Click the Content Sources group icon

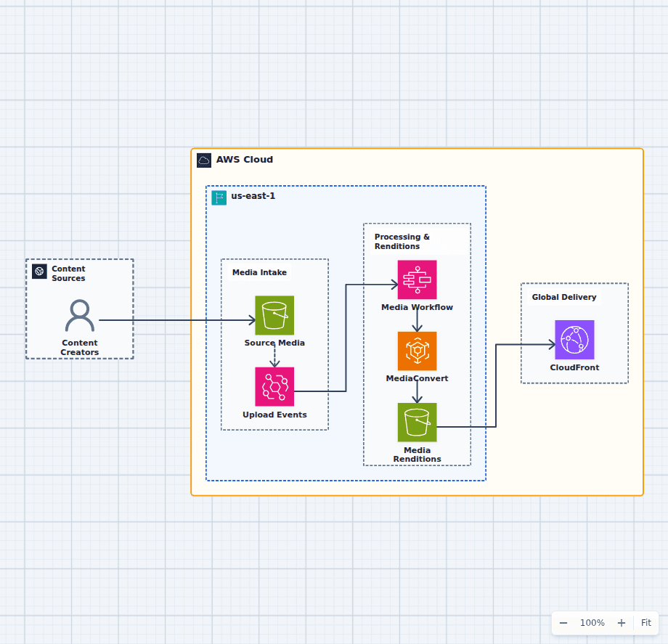[40, 272]
